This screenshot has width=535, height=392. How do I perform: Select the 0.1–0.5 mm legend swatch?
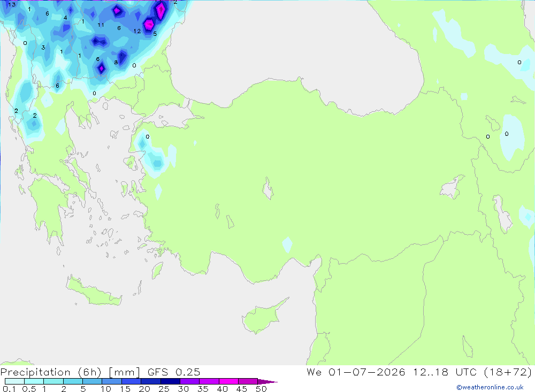click(x=14, y=381)
